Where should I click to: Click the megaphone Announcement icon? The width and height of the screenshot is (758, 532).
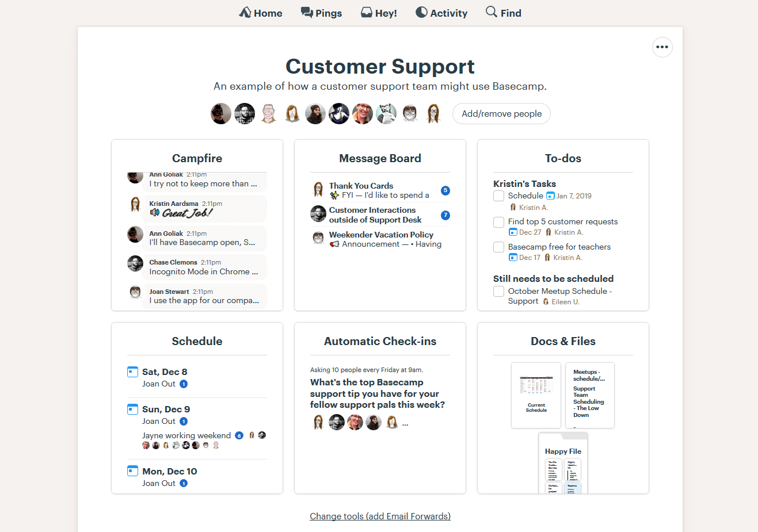coord(334,244)
